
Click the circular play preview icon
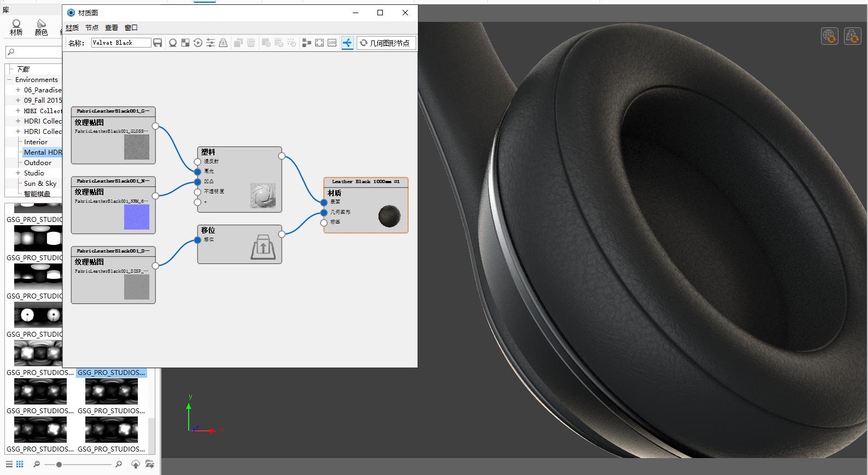pos(198,43)
